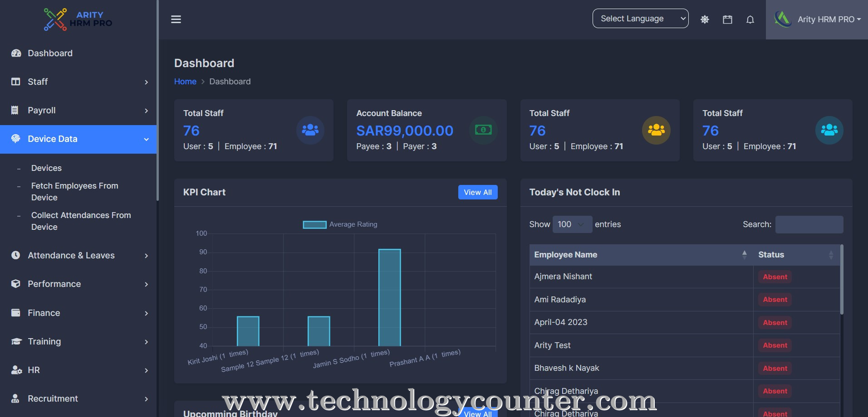
Task: Expand Attendance & Leaves chevron
Action: coord(146,256)
